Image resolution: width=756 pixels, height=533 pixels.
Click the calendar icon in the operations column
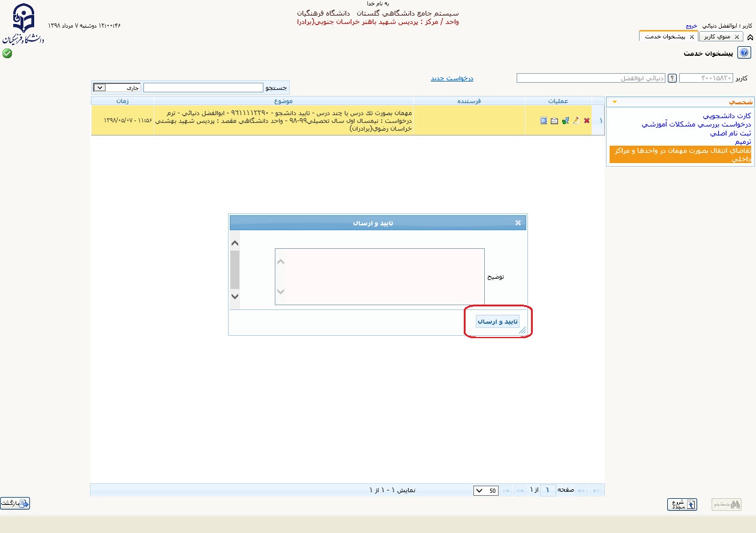554,121
